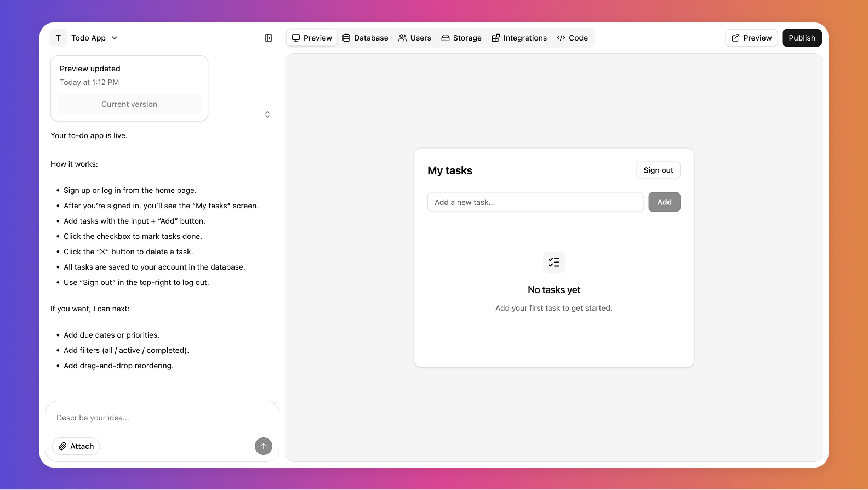View the Code tab
This screenshot has width=868, height=490.
pos(572,38)
